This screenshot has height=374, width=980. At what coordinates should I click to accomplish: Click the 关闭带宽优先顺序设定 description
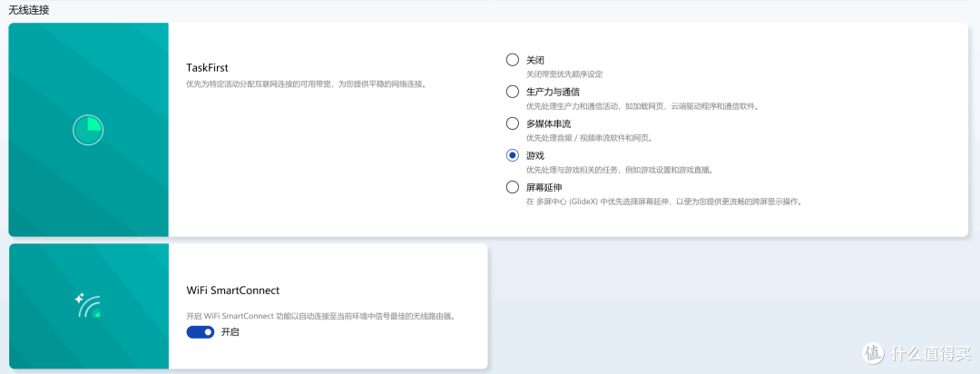pos(564,74)
